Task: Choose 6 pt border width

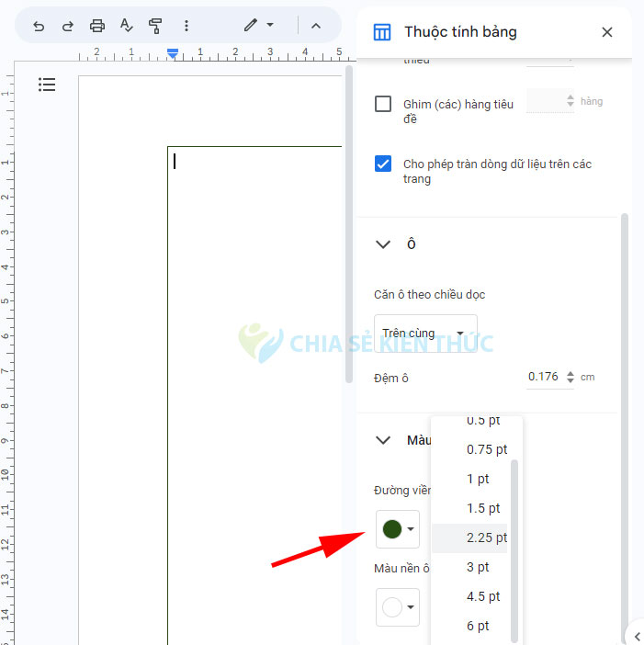Action: (x=469, y=626)
